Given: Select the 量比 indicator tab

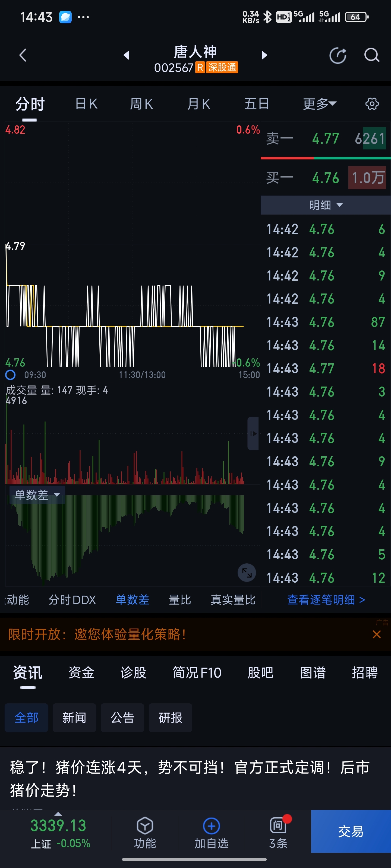Looking at the screenshot, I should click(180, 600).
